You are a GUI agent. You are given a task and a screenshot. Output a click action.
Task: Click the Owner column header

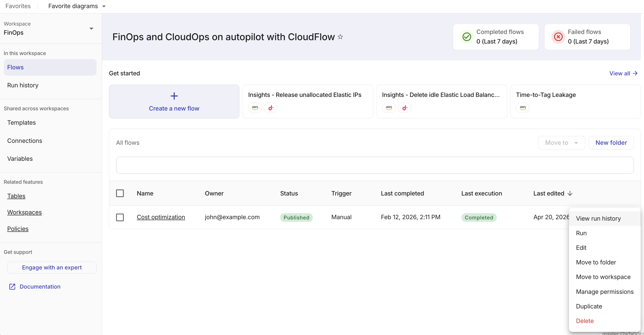coord(214,193)
